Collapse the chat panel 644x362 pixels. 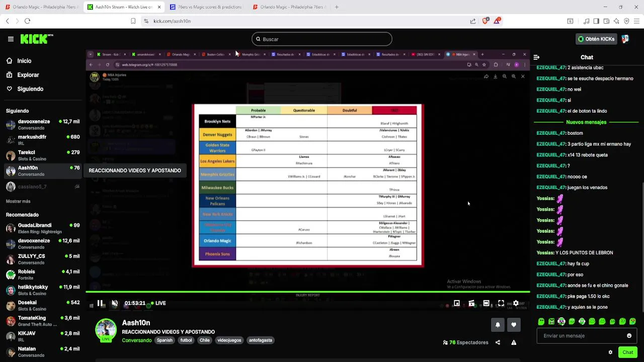click(536, 57)
